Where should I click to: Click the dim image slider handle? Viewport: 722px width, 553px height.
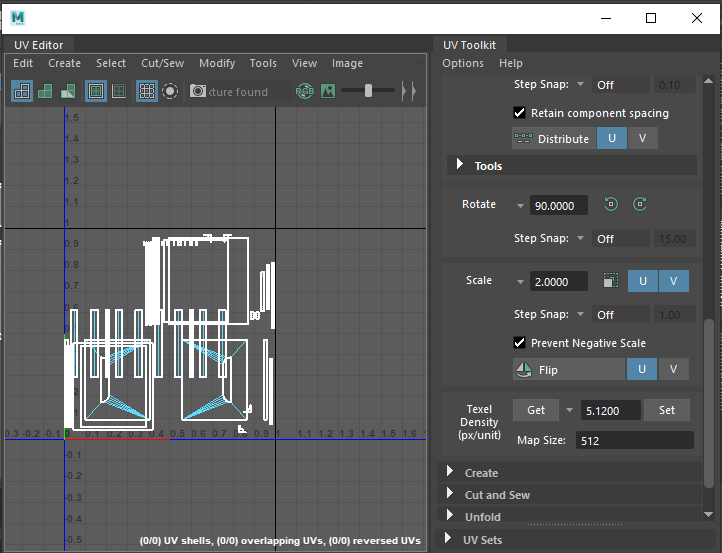click(369, 91)
